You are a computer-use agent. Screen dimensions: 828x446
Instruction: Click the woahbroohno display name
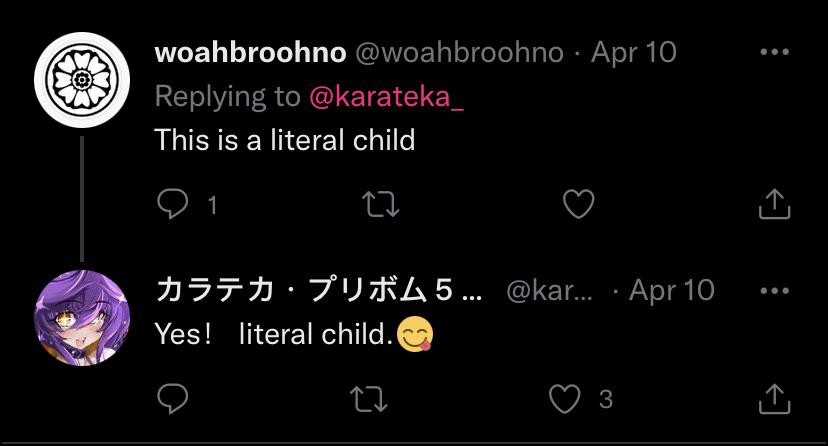(250, 53)
